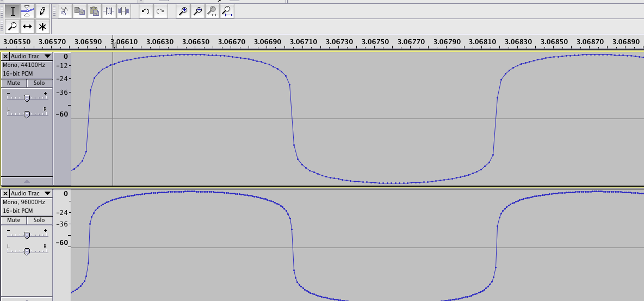Image resolution: width=644 pixels, height=301 pixels.
Task: Select the Time Shift tool
Action: [27, 26]
